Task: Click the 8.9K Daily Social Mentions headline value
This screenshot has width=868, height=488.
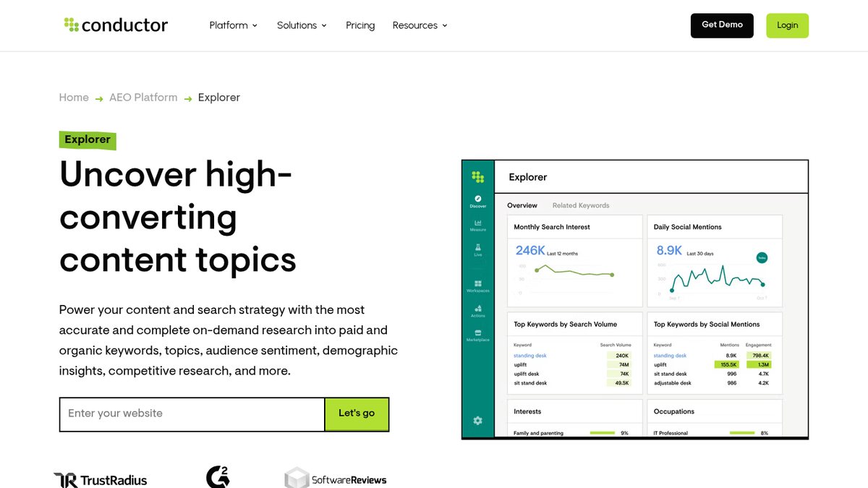Action: click(x=669, y=250)
